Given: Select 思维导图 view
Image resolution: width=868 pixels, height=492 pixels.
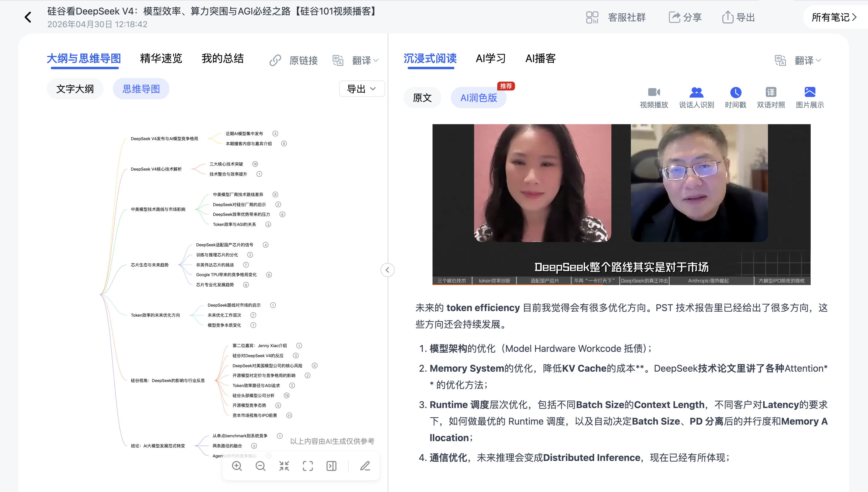Looking at the screenshot, I should (141, 89).
